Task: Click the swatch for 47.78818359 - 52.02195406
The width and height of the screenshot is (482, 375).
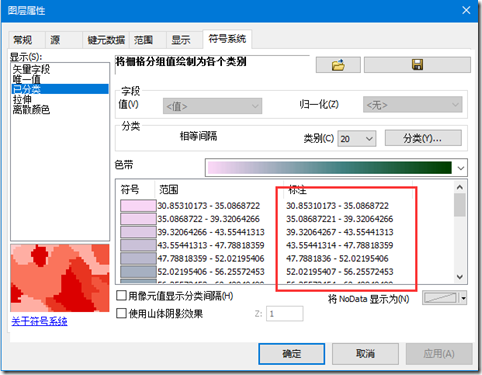Action: (x=138, y=258)
